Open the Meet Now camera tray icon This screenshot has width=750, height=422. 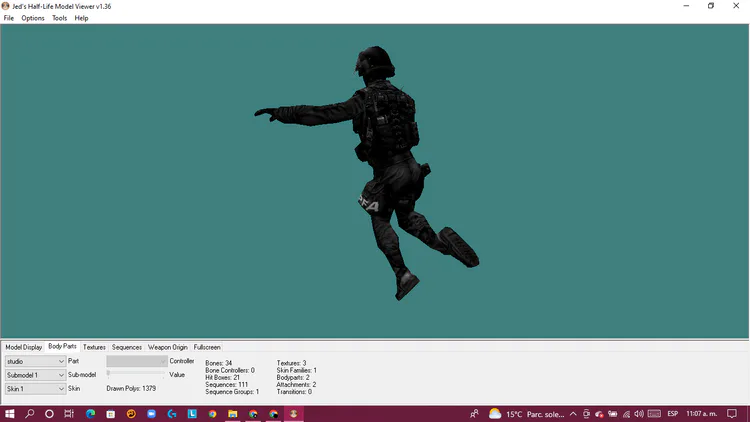click(x=586, y=414)
